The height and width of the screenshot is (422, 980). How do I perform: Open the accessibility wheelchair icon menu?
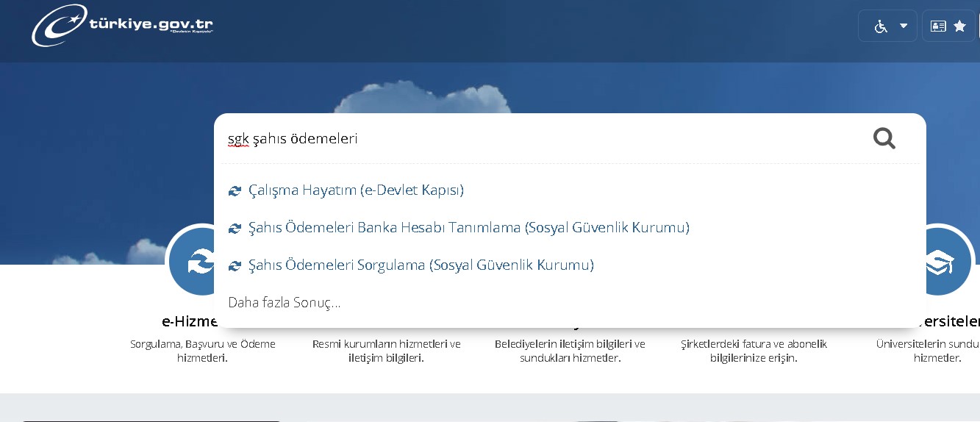[880, 26]
